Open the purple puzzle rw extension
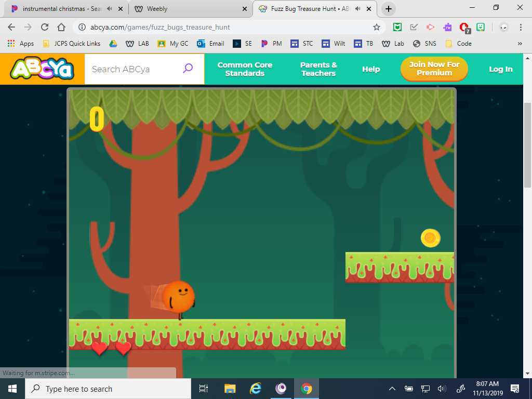 pos(447,27)
